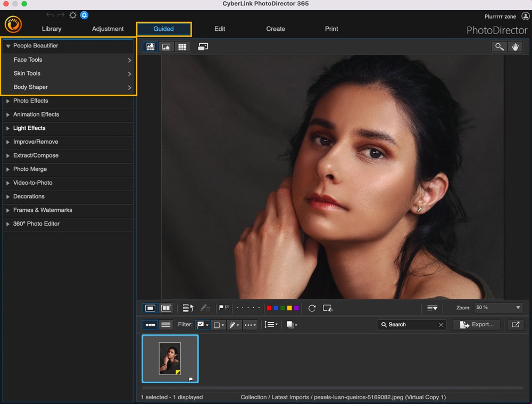Apply the red color label
The image size is (532, 404).
269,308
